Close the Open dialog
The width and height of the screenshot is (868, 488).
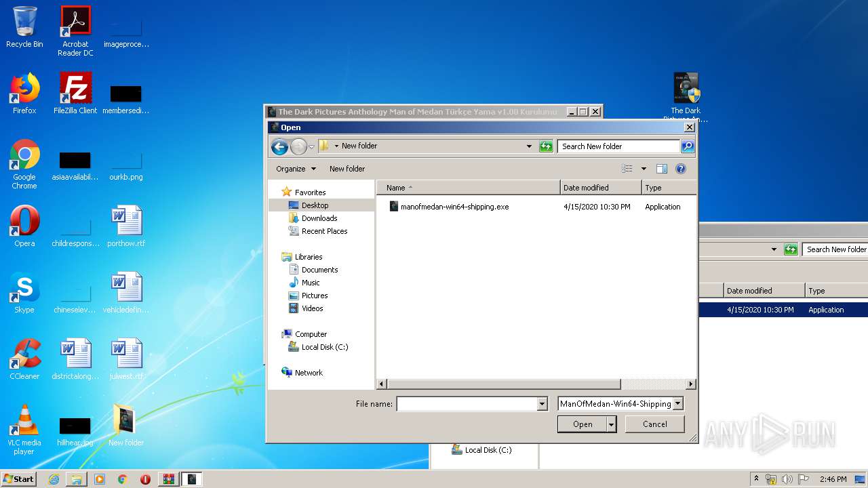690,127
